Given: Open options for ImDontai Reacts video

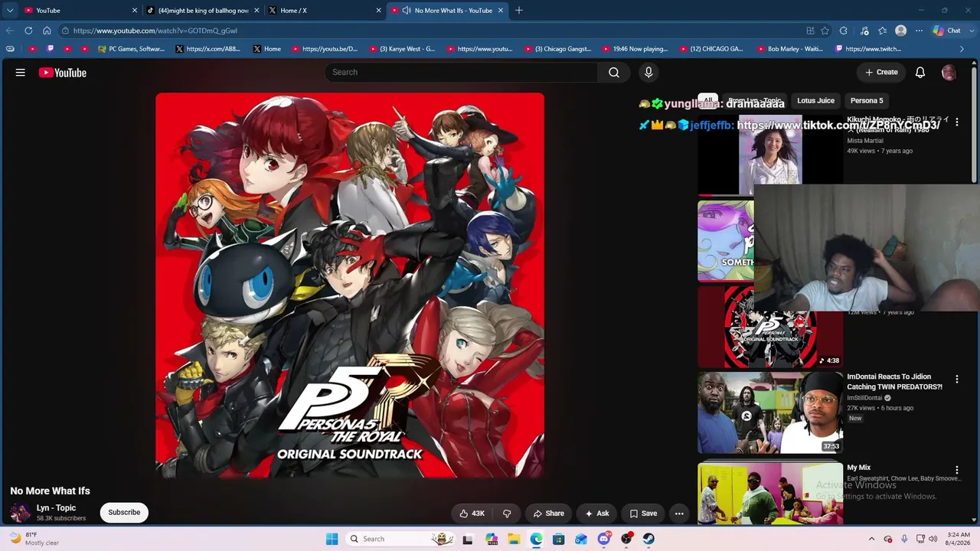Looking at the screenshot, I should click(x=956, y=380).
